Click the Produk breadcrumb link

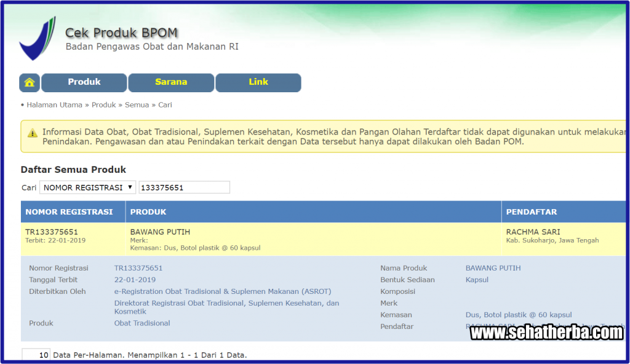point(103,105)
